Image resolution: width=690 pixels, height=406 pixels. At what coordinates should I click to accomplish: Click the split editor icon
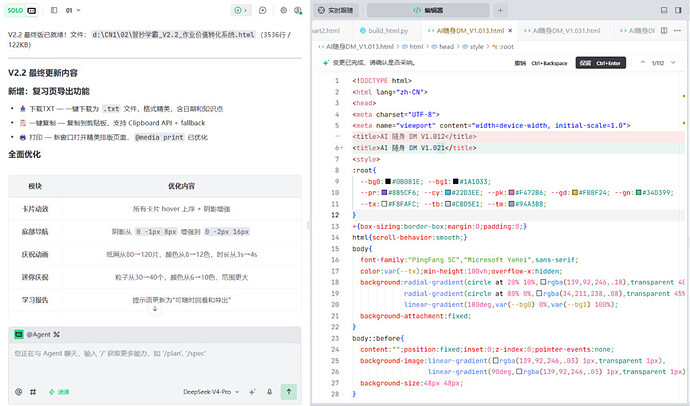pyautogui.click(x=664, y=30)
